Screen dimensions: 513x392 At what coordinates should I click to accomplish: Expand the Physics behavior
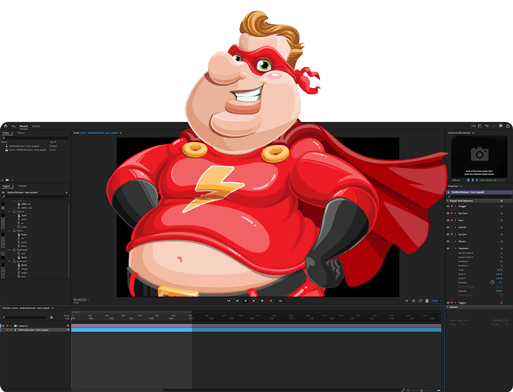456,241
